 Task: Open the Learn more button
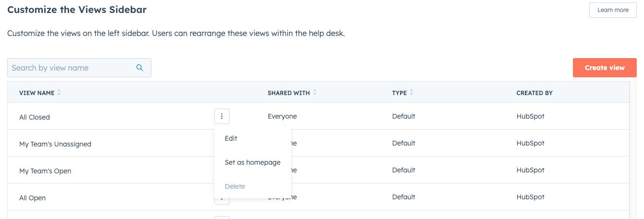(613, 10)
